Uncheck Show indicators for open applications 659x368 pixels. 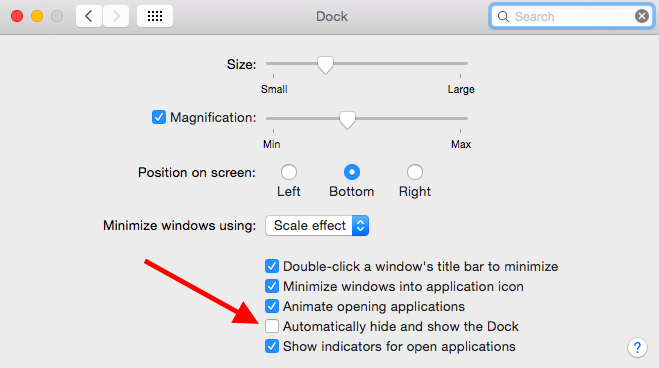click(272, 346)
